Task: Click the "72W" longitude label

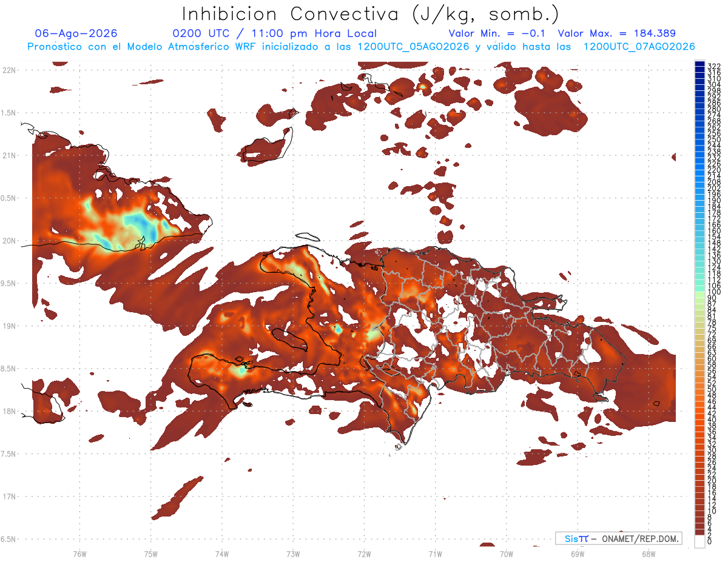Action: click(x=364, y=554)
